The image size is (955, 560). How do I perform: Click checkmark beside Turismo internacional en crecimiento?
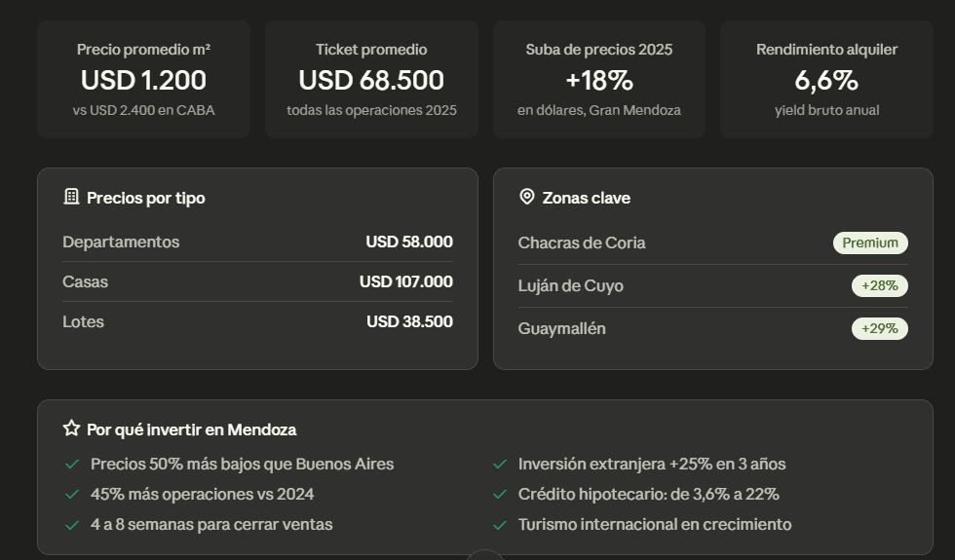pos(500,525)
